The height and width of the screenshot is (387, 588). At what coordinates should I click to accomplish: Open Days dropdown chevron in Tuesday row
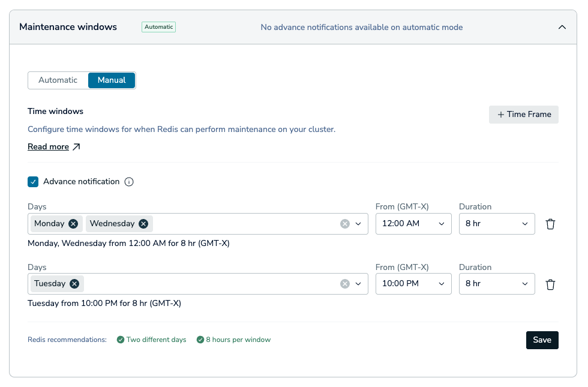point(358,284)
